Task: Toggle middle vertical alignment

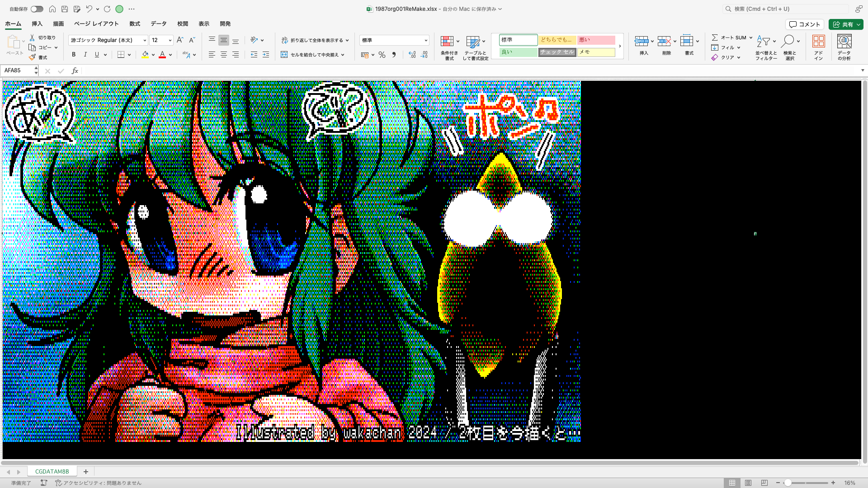Action: (224, 40)
